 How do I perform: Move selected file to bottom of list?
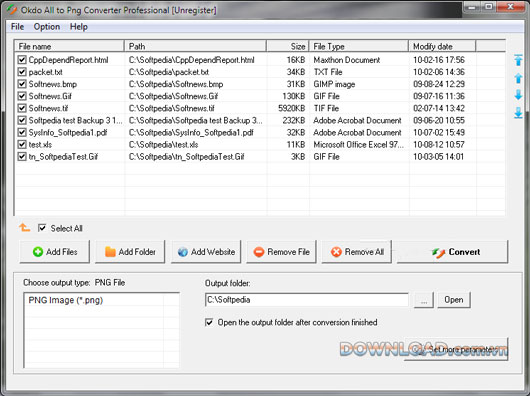click(518, 113)
